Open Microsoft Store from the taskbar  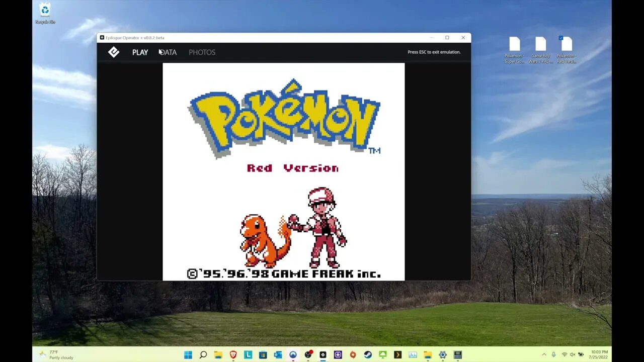pyautogui.click(x=263, y=355)
